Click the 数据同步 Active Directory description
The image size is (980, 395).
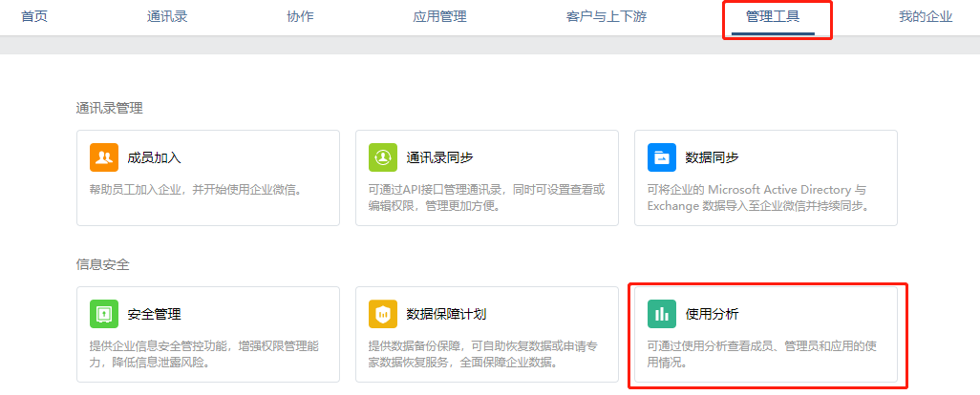coord(758,197)
